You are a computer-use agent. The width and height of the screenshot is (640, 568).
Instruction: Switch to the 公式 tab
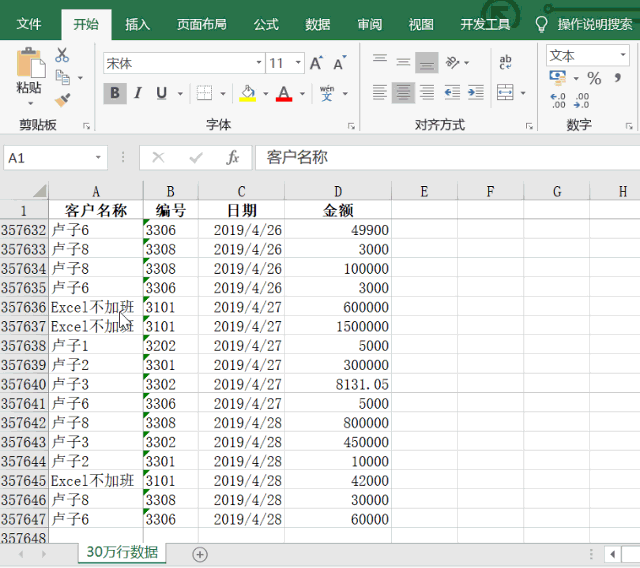click(x=266, y=24)
